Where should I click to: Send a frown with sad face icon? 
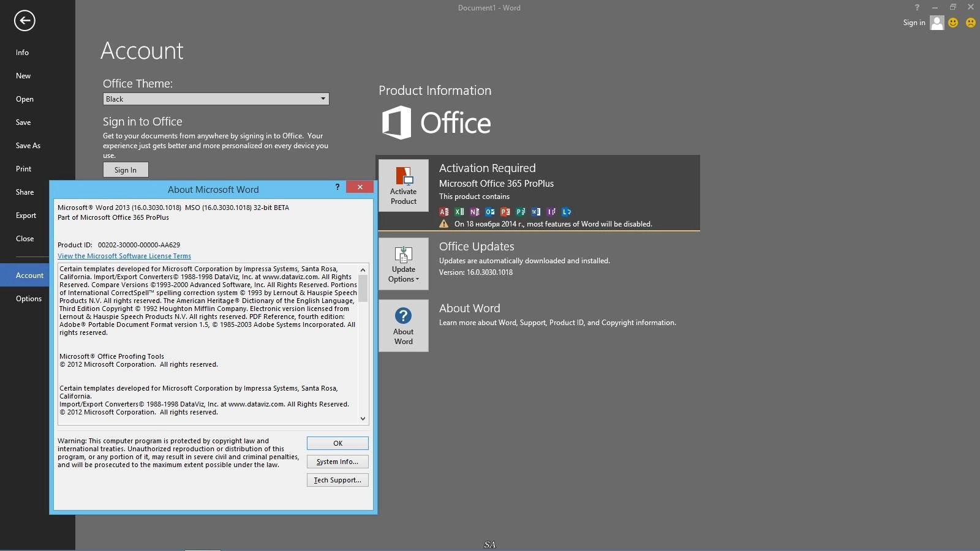971,23
